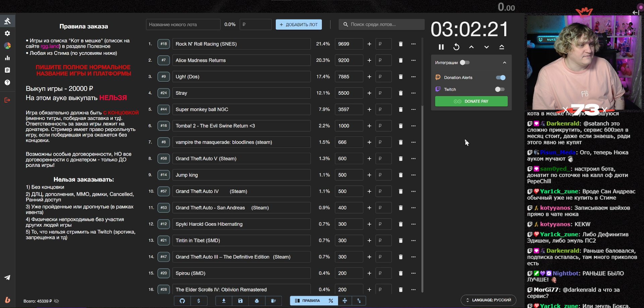Add amount to Alice Madness Returns with plus
This screenshot has height=308, width=644.
pos(369,60)
